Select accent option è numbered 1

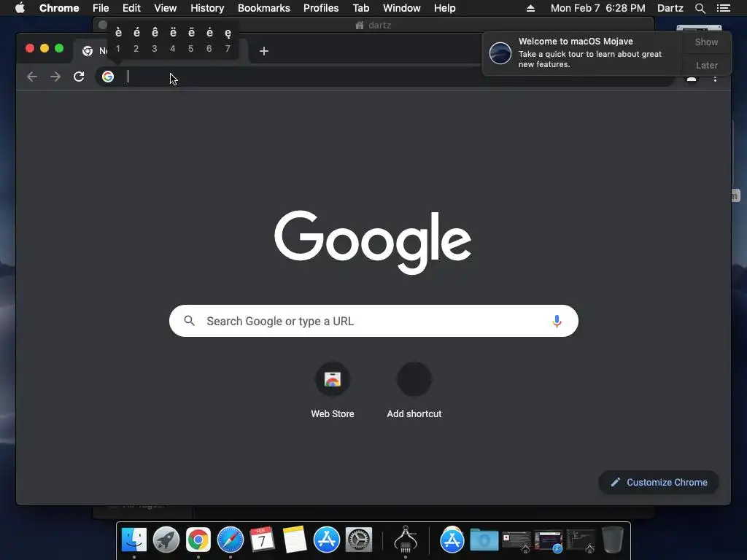coord(118,39)
